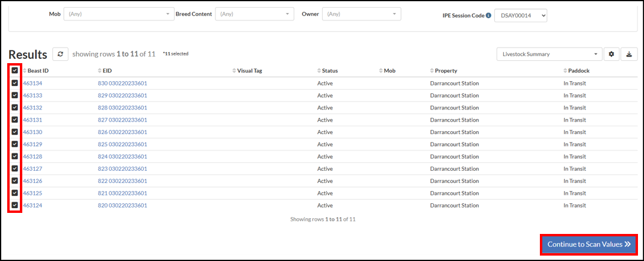Open the Mob filter dropdown

tap(119, 14)
